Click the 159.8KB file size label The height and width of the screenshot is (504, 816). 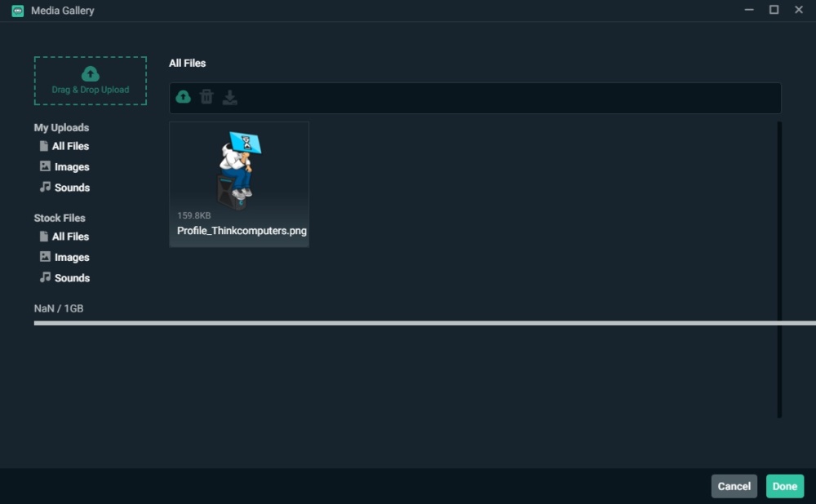point(194,215)
